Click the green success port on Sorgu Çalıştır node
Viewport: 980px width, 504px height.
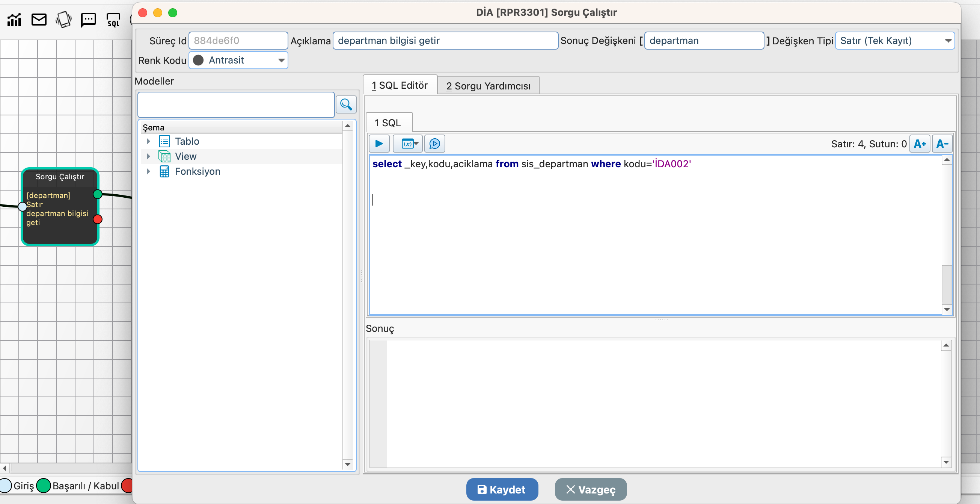97,194
